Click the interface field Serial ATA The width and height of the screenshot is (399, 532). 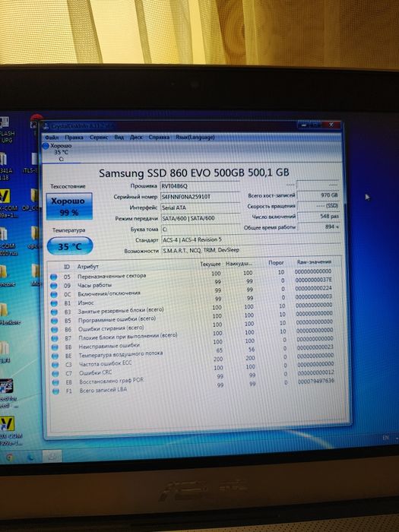click(x=200, y=207)
